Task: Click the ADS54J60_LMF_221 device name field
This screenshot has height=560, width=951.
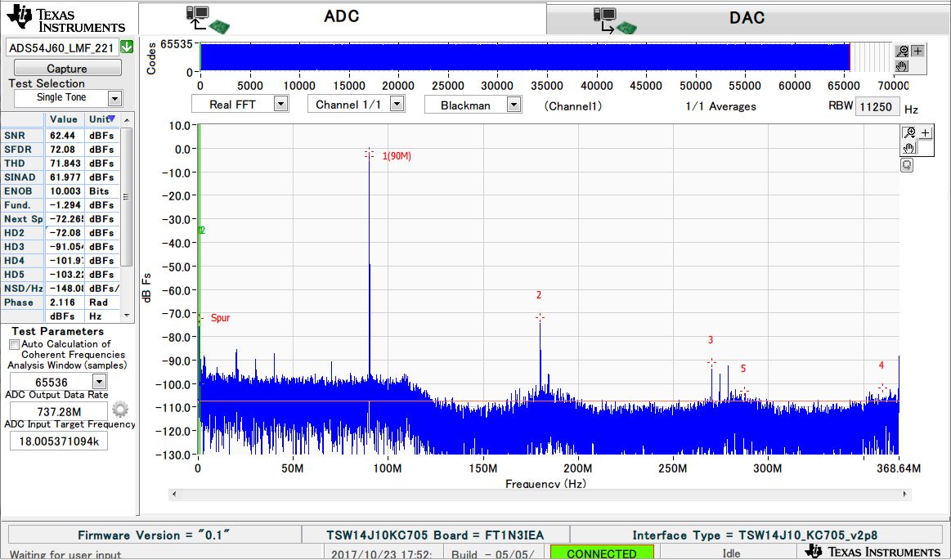Action: point(62,47)
